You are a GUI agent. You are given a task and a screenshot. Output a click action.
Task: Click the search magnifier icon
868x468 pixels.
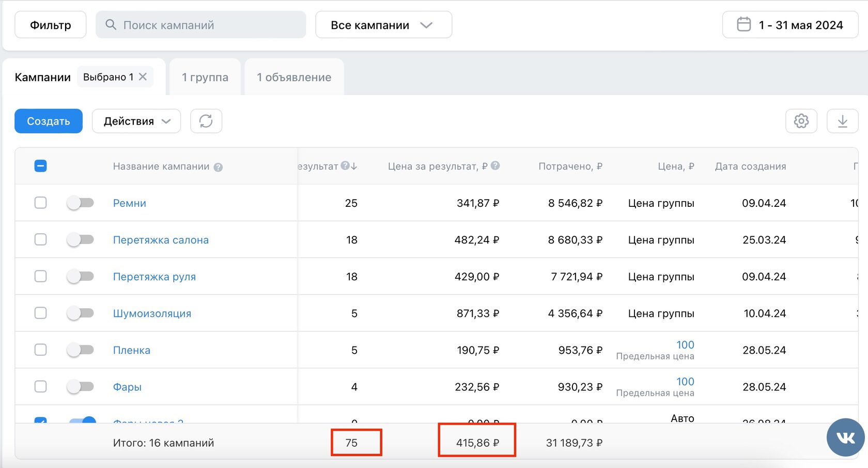click(x=111, y=24)
